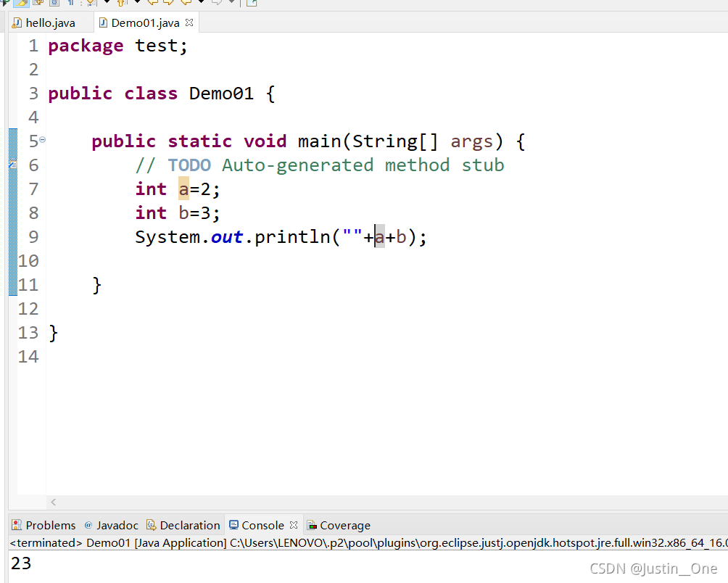Close the Demo01.java editor tab
The width and height of the screenshot is (728, 583).
click(189, 22)
